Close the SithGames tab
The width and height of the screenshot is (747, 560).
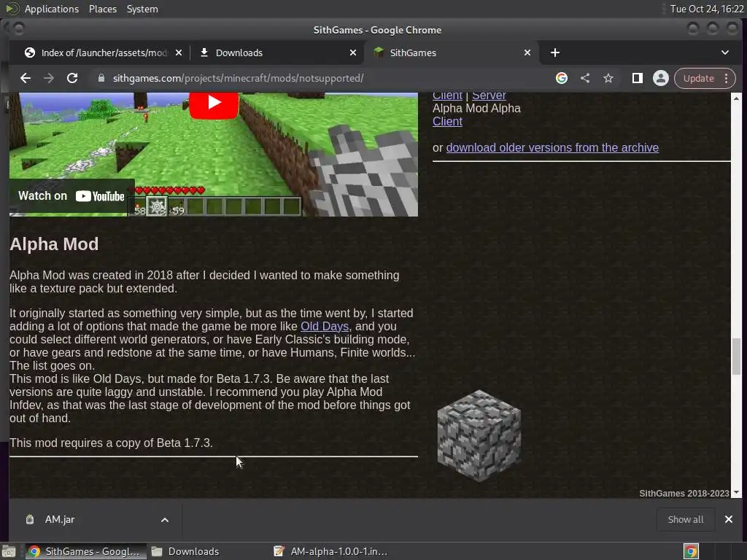pyautogui.click(x=527, y=52)
